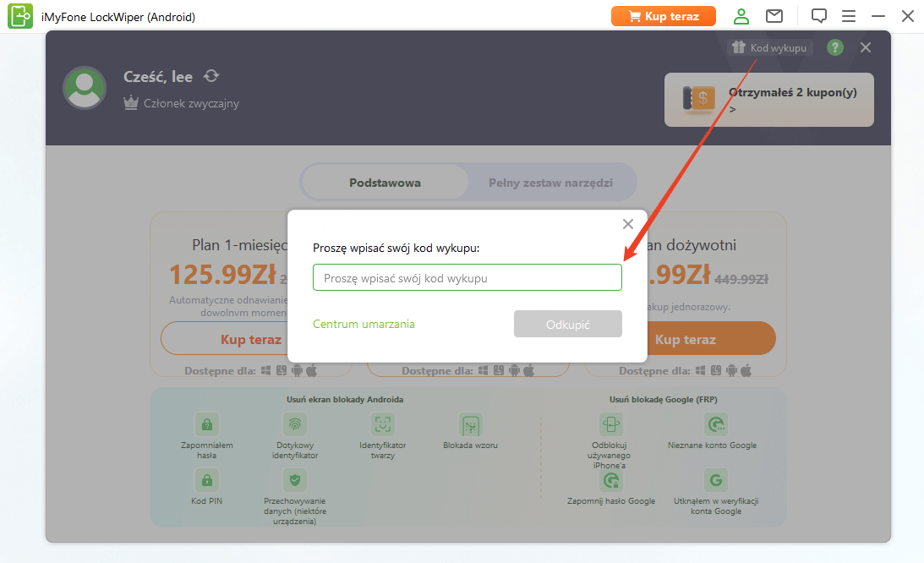Minimize the LockWiper window

click(x=878, y=16)
